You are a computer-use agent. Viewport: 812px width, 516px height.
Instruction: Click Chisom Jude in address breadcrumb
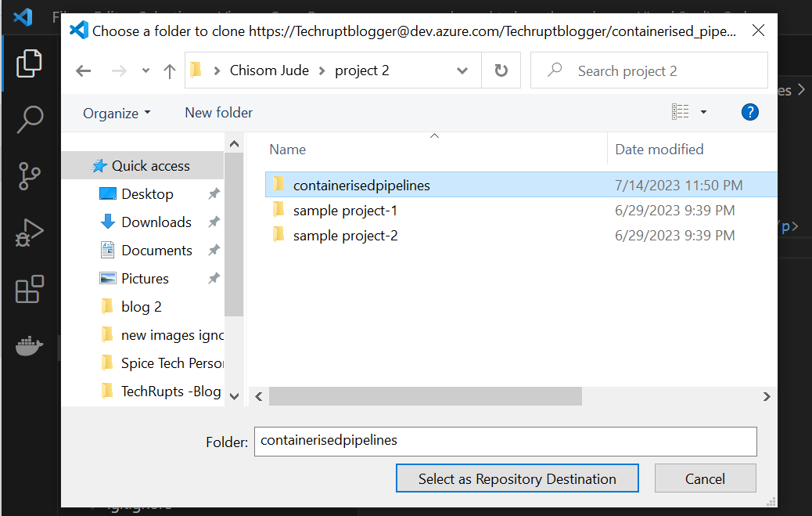pyautogui.click(x=269, y=70)
